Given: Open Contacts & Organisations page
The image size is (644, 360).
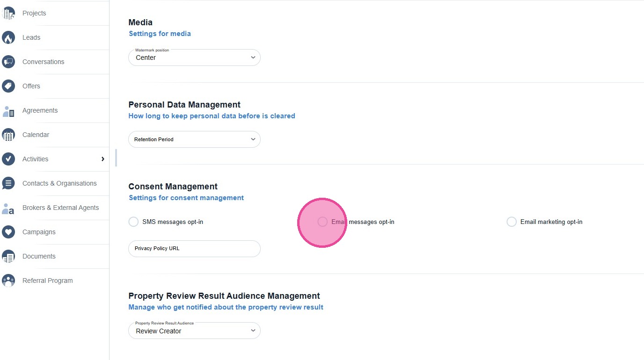Looking at the screenshot, I should tap(59, 183).
